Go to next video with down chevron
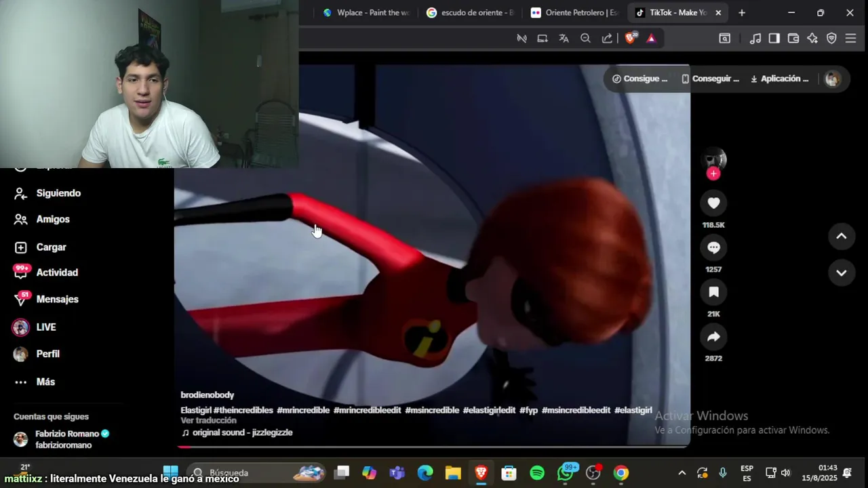The width and height of the screenshot is (868, 488). 842,272
